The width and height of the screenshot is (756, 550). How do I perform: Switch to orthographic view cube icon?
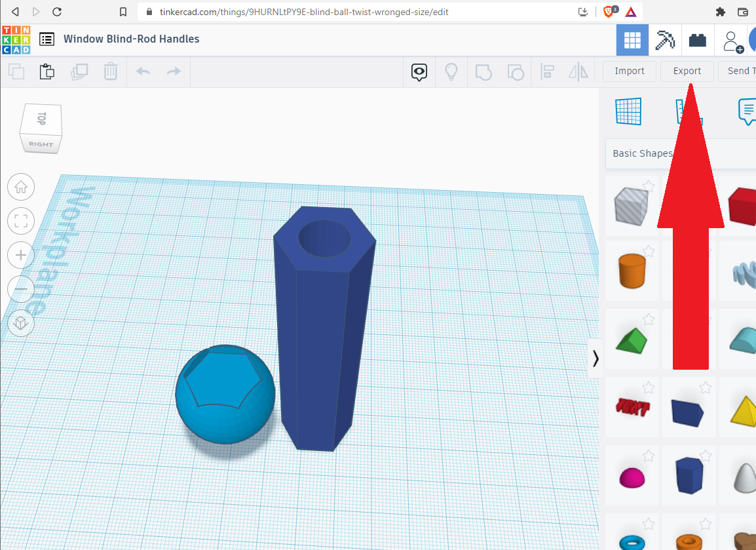coord(21,323)
